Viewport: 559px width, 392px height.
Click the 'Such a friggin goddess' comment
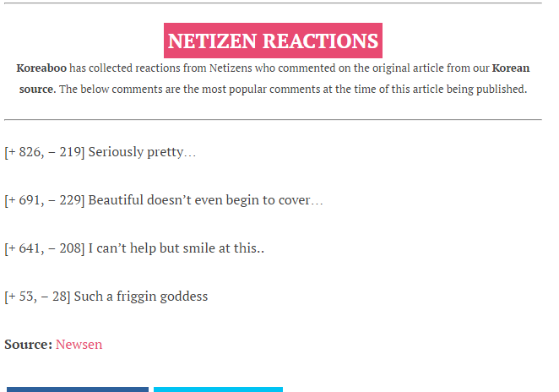pyautogui.click(x=141, y=297)
